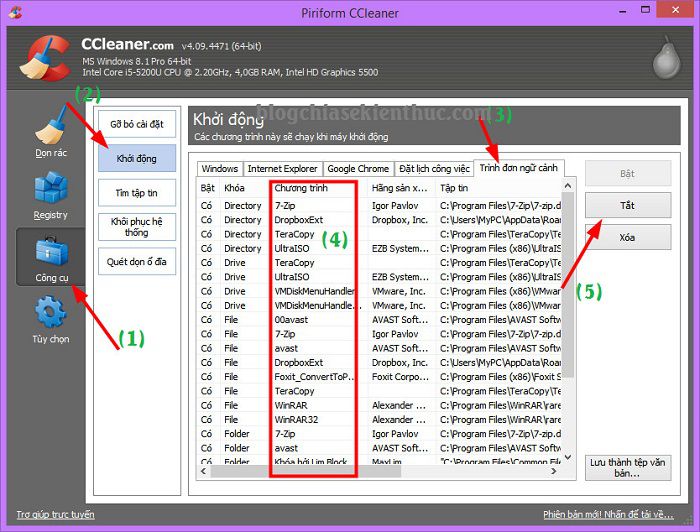Click the vertical scrollbar thumb
This screenshot has height=532, width=700.
click(x=568, y=285)
